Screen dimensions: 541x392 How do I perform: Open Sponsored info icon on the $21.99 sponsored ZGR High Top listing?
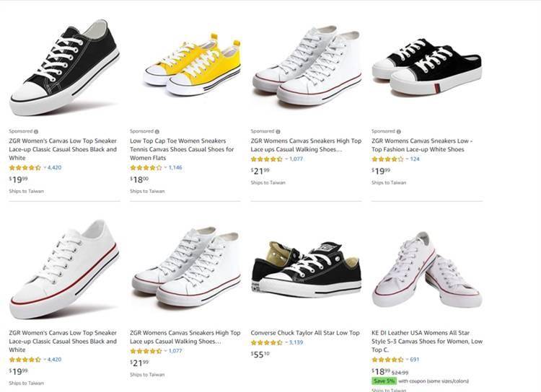(278, 131)
